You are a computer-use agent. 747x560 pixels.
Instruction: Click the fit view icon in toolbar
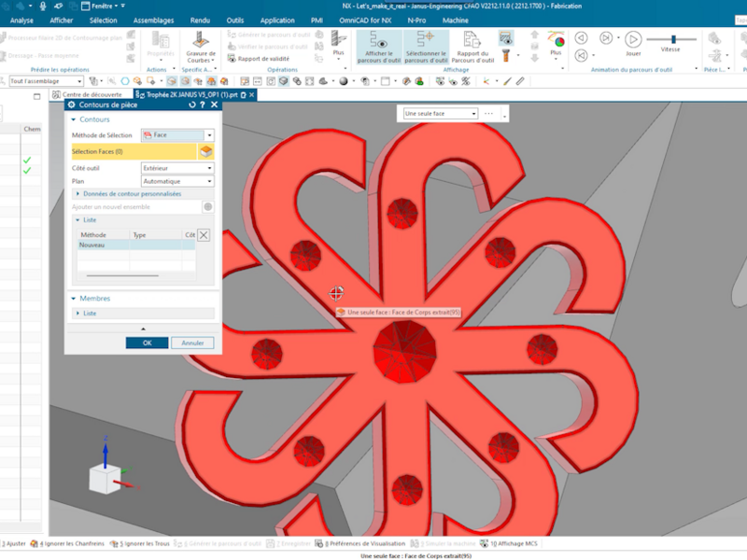tap(309, 81)
